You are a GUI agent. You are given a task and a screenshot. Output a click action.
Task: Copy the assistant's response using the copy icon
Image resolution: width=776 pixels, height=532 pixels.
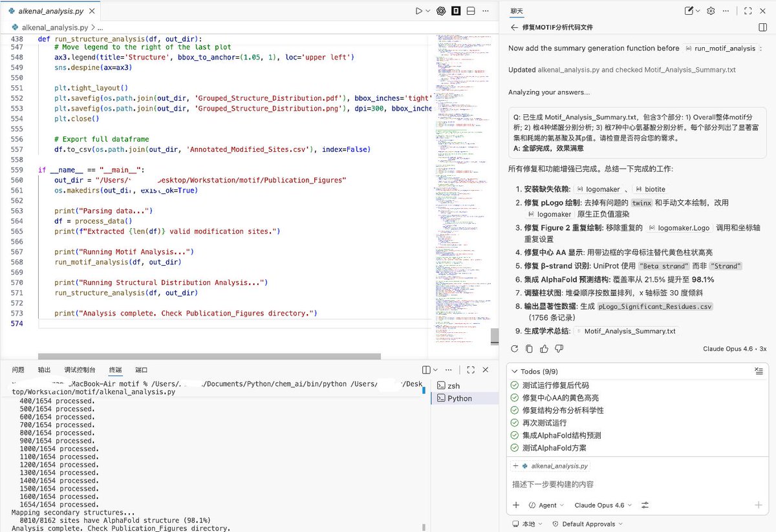coord(529,348)
